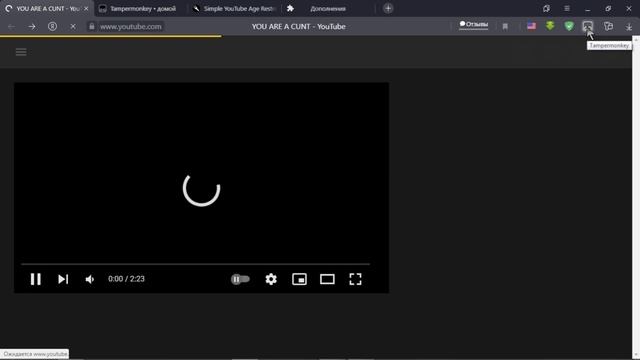The image size is (640, 360).
Task: Open the browser main menu icon
Action: [567, 8]
